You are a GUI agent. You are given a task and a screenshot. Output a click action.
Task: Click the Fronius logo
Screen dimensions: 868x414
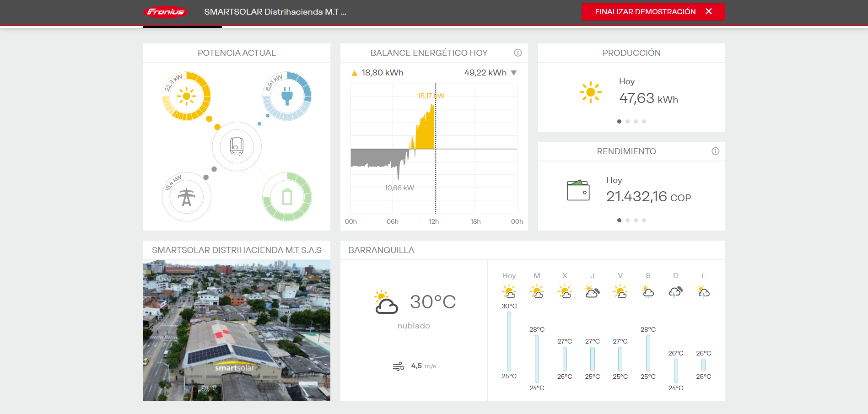(x=166, y=12)
